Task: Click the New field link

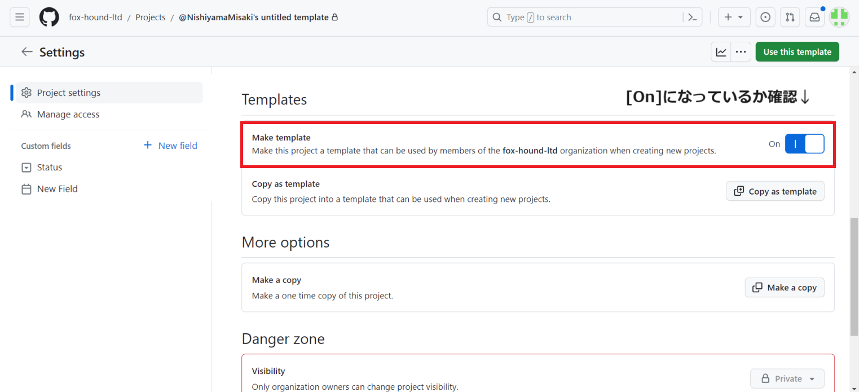Action: pyautogui.click(x=170, y=146)
